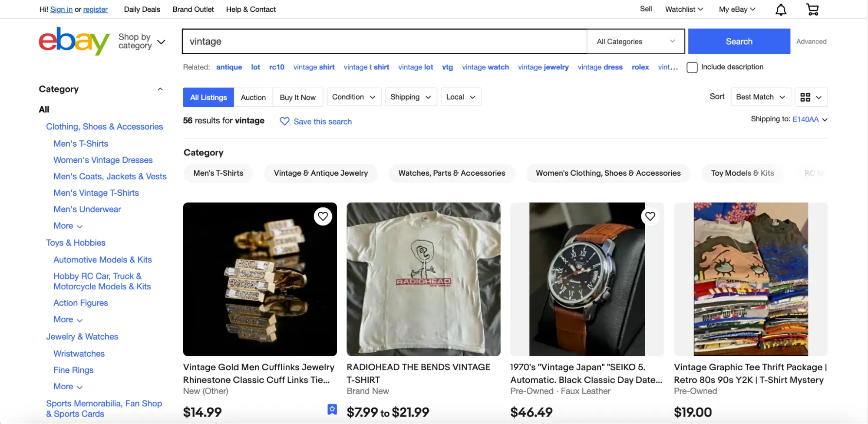Expand More under Toys & Hobbies
Screen dimensions: 868x424
point(68,320)
